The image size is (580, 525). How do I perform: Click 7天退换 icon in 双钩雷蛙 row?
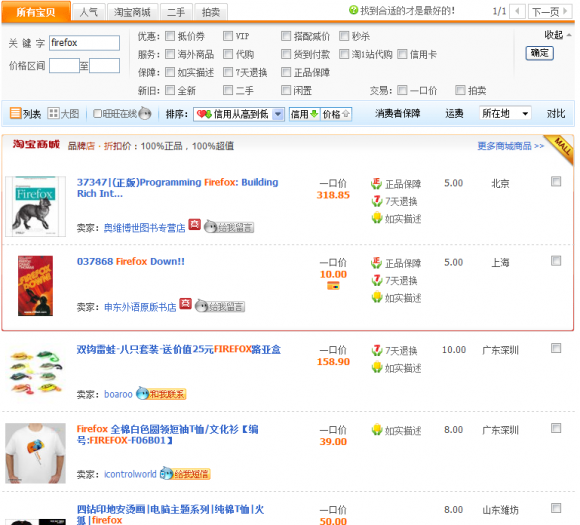pyautogui.click(x=376, y=350)
